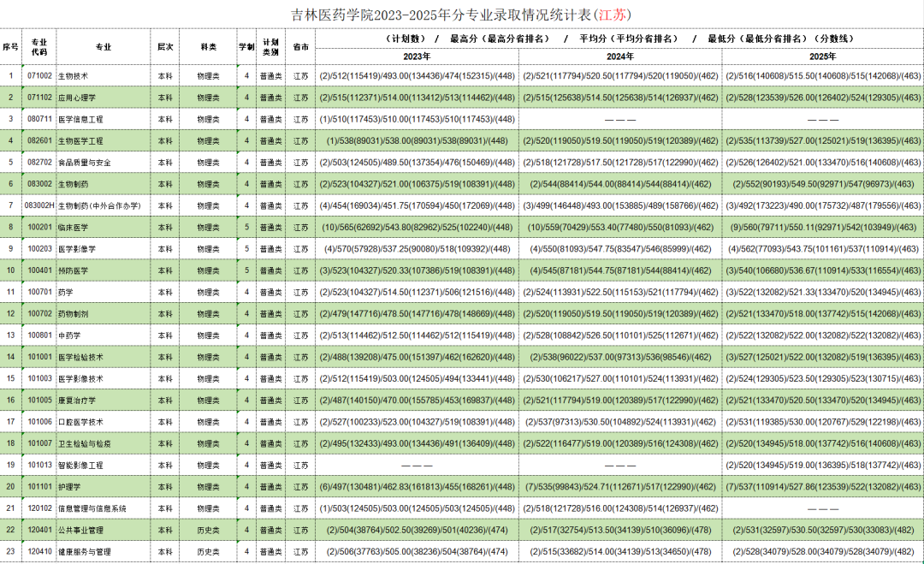Viewport: 924px width, 564px height.
Task: Select the 2024年 year header
Action: [x=620, y=56]
